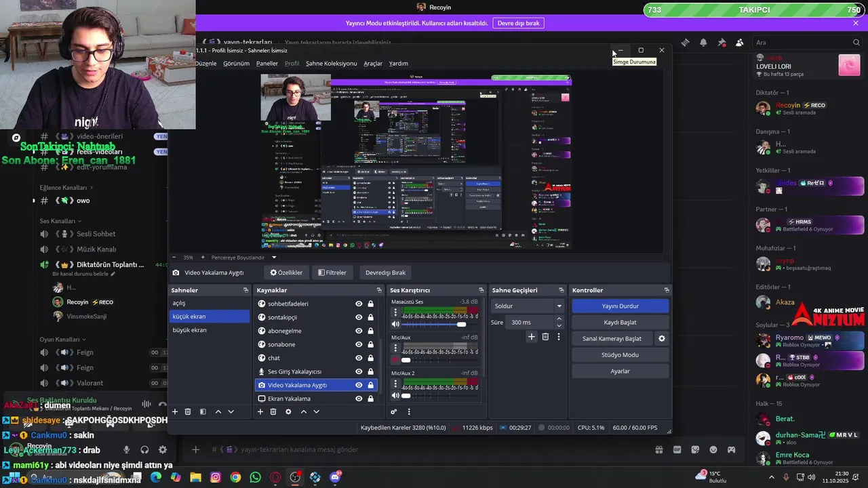Remove selected source with trash icon
This screenshot has width=868, height=488.
tap(273, 411)
